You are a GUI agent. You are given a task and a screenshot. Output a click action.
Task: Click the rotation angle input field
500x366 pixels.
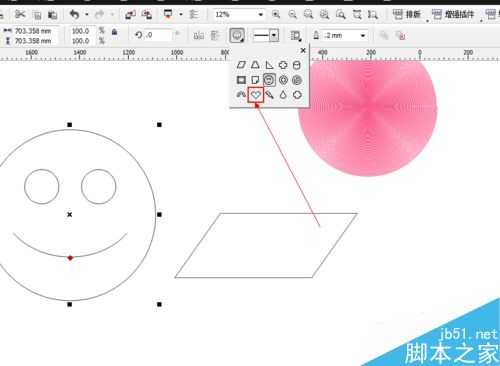pyautogui.click(x=158, y=35)
